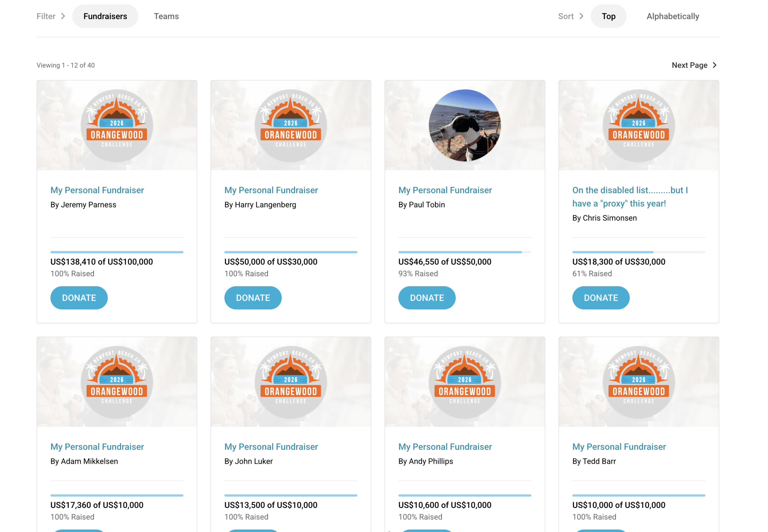Image resolution: width=768 pixels, height=532 pixels.
Task: Donate to Paul Tobin's fundraiser
Action: [x=427, y=298]
